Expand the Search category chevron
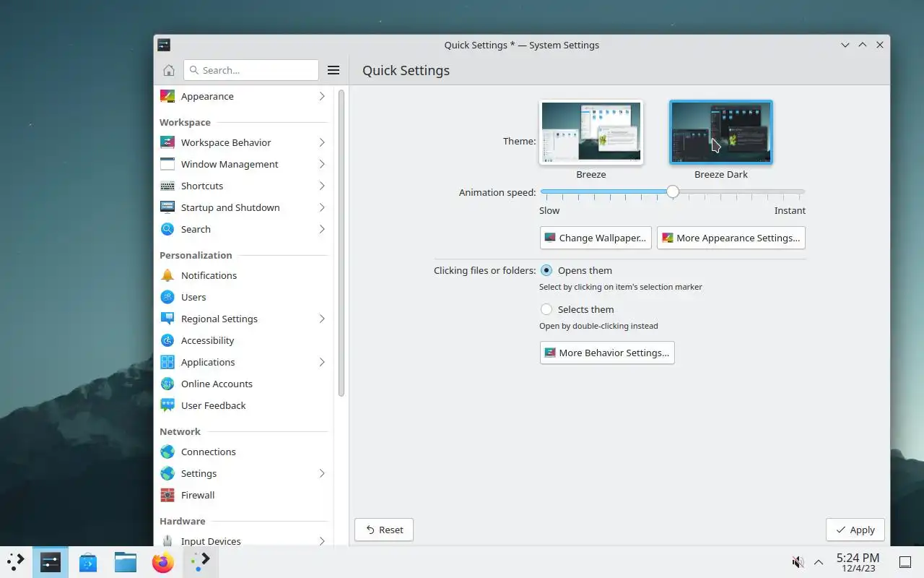 [x=322, y=229]
